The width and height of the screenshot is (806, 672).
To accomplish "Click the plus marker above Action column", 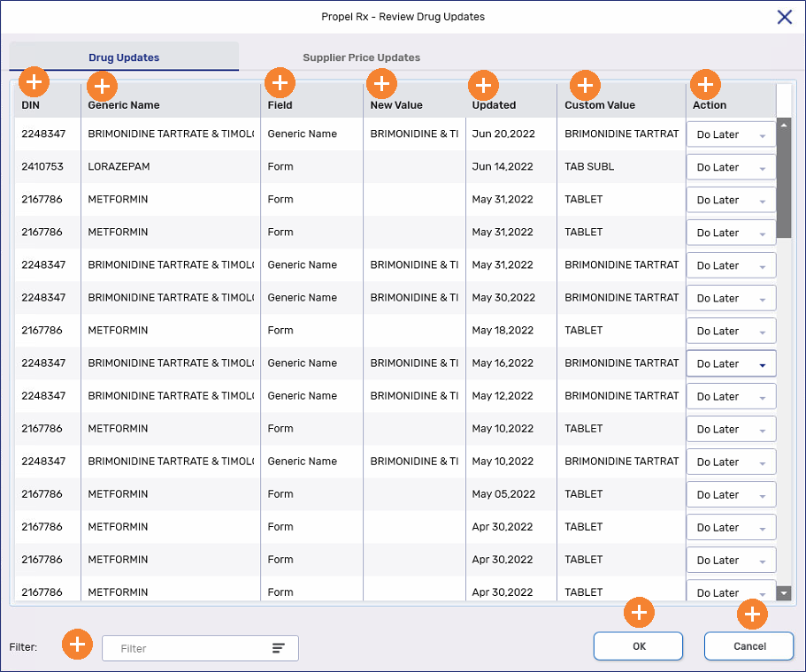I will click(705, 84).
